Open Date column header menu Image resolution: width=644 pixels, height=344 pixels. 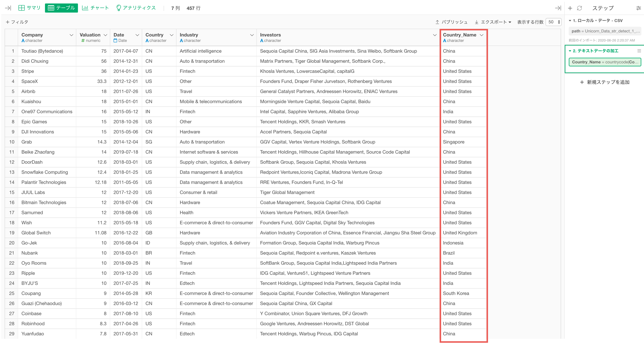137,35
